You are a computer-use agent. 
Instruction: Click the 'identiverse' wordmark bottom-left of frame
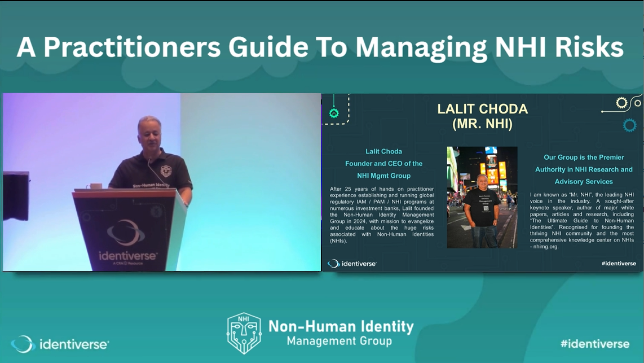74,344
